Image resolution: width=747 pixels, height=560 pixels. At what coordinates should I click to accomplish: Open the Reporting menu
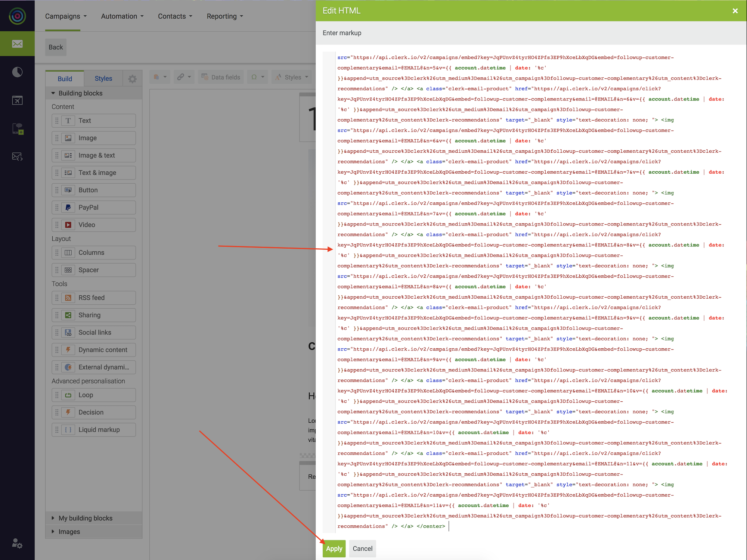pos(225,16)
